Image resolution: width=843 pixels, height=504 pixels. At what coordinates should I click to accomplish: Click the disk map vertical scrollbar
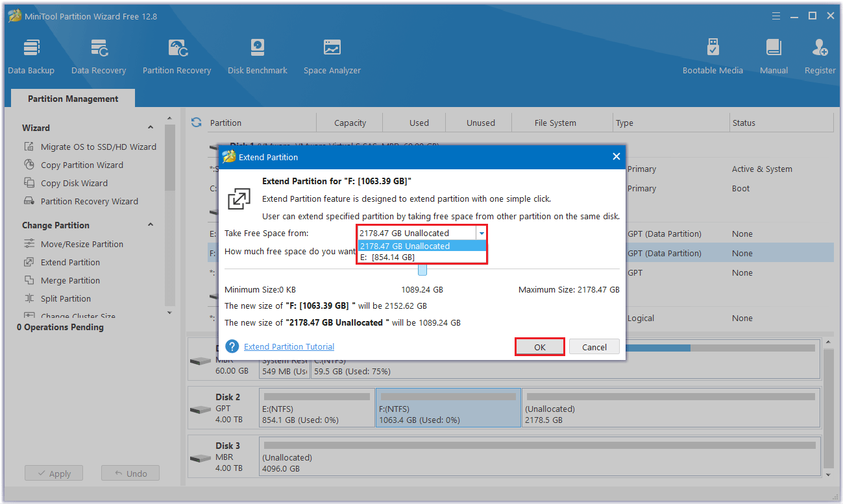tap(827, 409)
